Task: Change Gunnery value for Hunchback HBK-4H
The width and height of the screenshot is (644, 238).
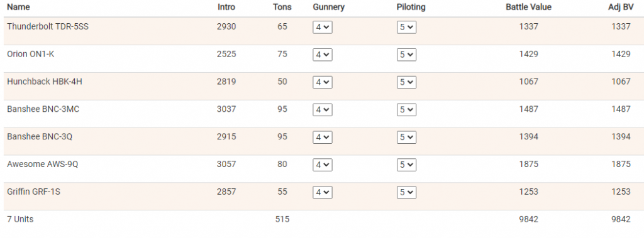Action: [x=323, y=82]
